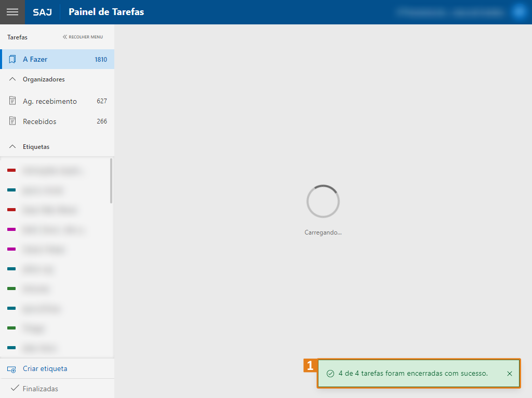Open the hamburger menu in the header
532x398 pixels.
coord(12,12)
